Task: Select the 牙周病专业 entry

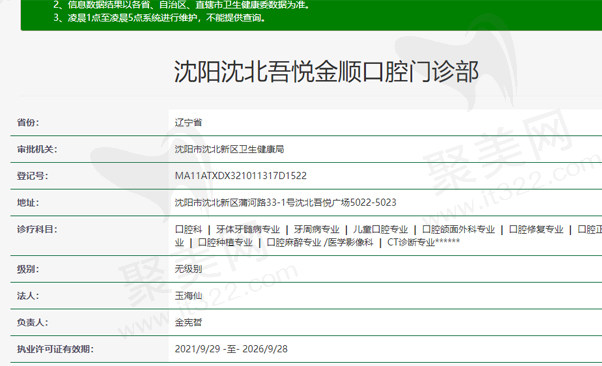Action: 316,229
